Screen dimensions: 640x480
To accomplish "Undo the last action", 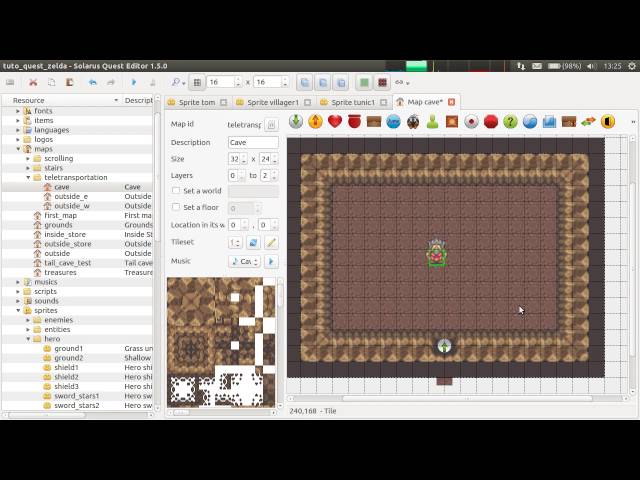I will coord(93,82).
